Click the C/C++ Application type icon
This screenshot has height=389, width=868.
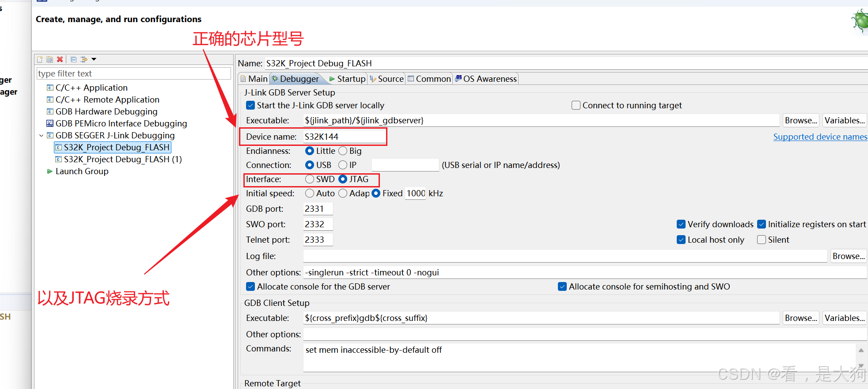[x=50, y=88]
